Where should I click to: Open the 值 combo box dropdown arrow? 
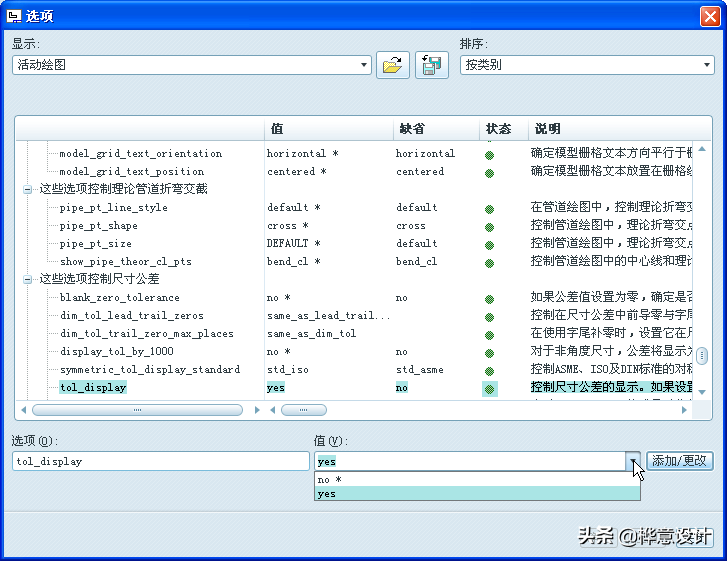pos(633,461)
